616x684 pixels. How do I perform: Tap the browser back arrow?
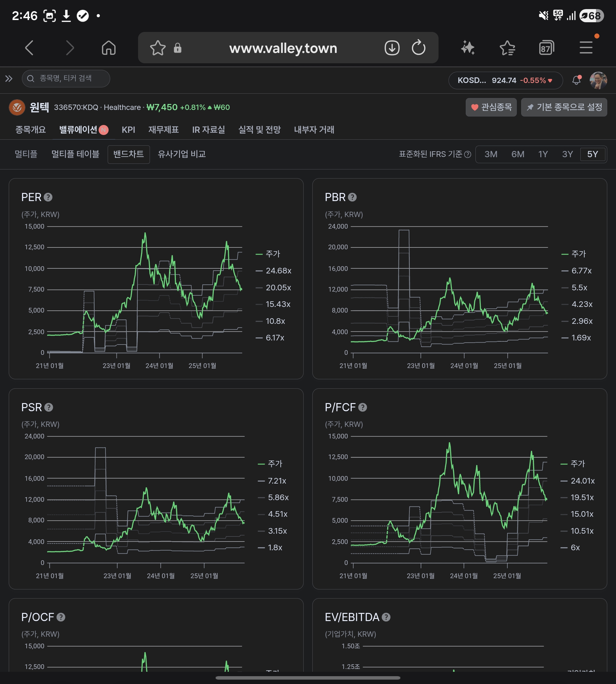coord(29,48)
